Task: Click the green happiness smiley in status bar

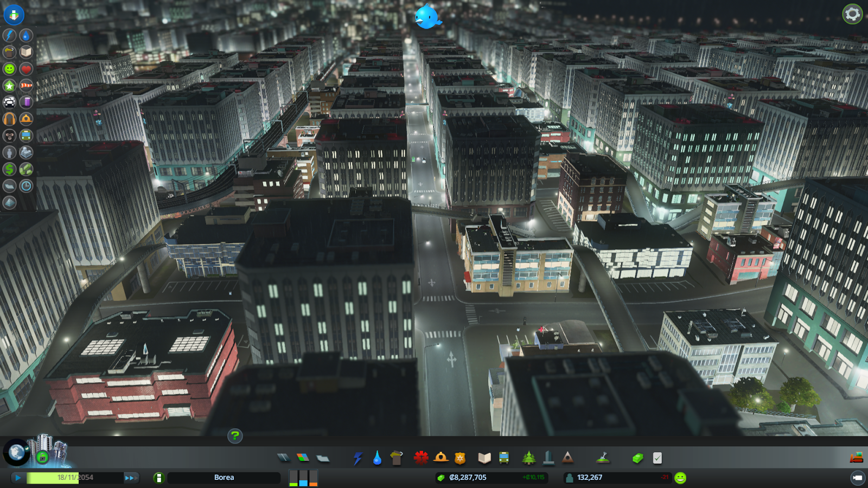Action: (x=680, y=478)
